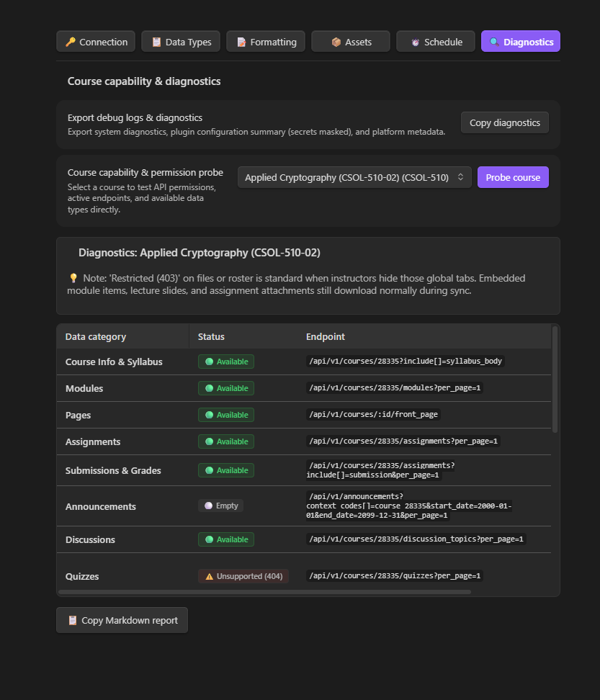The image size is (600, 700).
Task: Click the Copy diagnostics button
Action: coord(504,122)
